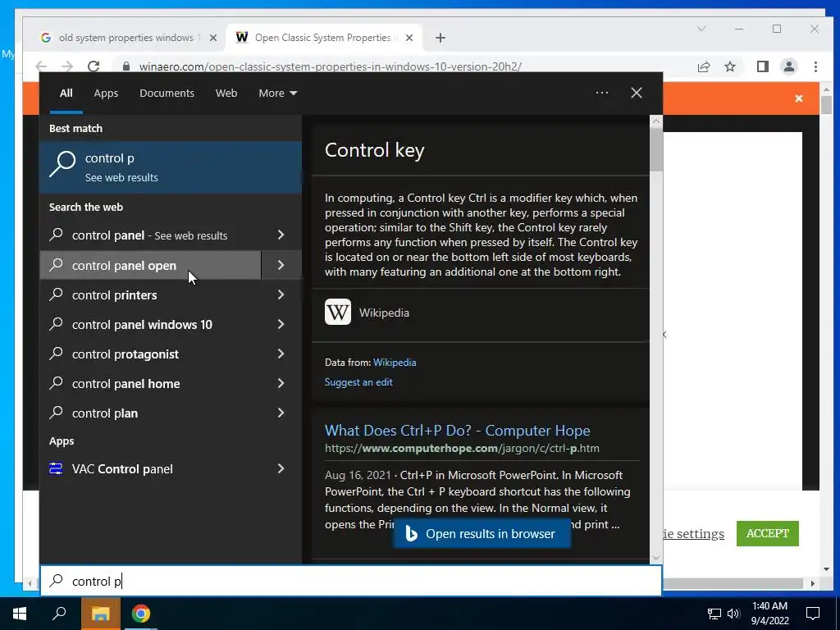840x630 pixels.
Task: Choose 'control panel open' suggestion
Action: 151,265
